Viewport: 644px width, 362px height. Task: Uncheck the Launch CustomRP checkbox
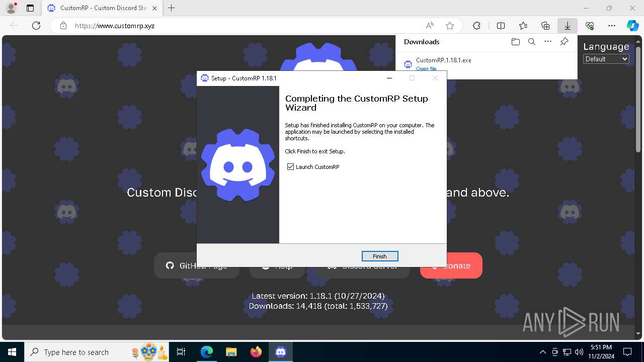click(x=290, y=167)
